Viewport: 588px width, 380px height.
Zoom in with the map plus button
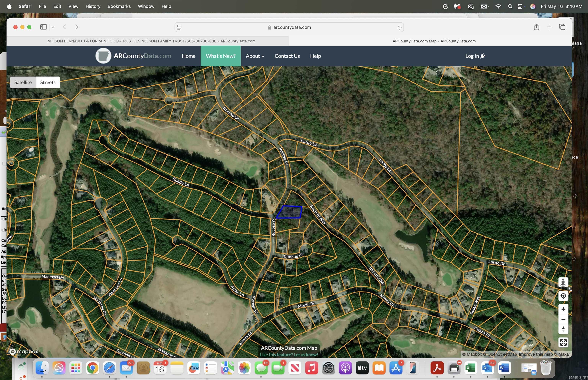coord(563,309)
